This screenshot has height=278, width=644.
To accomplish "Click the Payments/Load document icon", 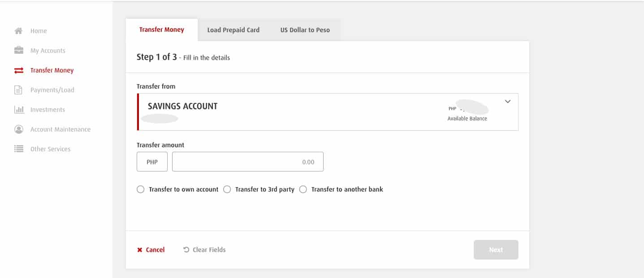I will coord(19,90).
